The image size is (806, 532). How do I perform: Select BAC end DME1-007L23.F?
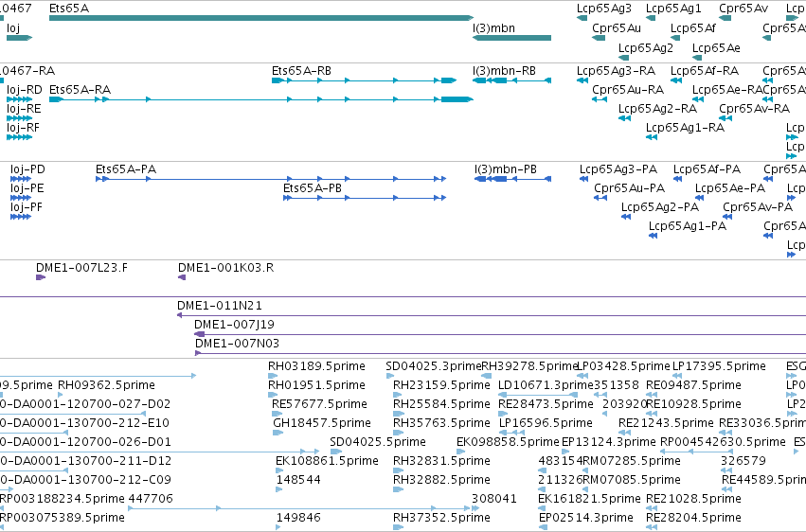tap(81, 268)
